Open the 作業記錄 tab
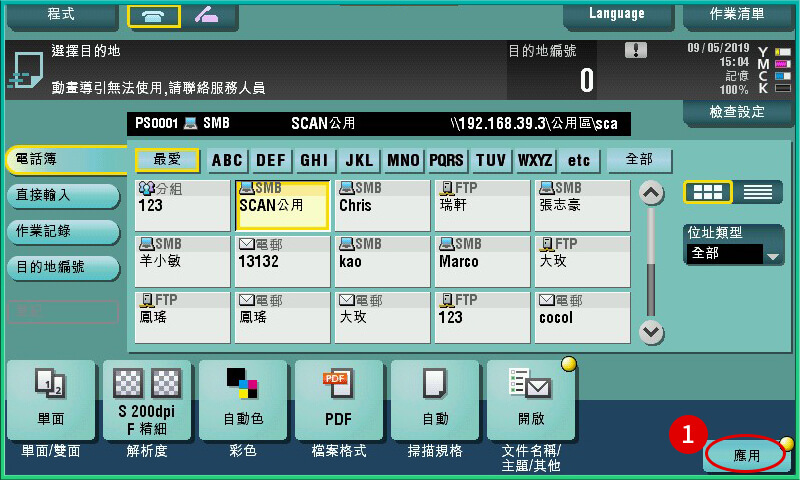Screen dimensions: 800x480 [50, 231]
